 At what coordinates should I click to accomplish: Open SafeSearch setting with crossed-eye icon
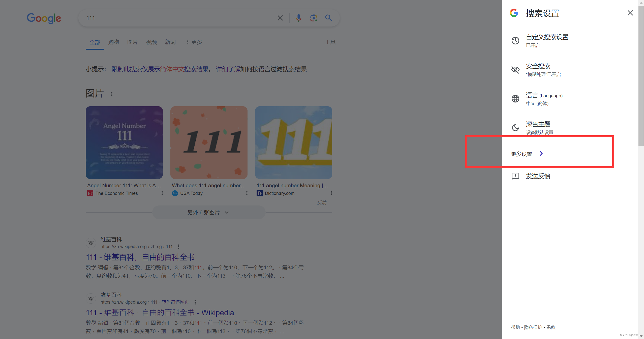[515, 70]
